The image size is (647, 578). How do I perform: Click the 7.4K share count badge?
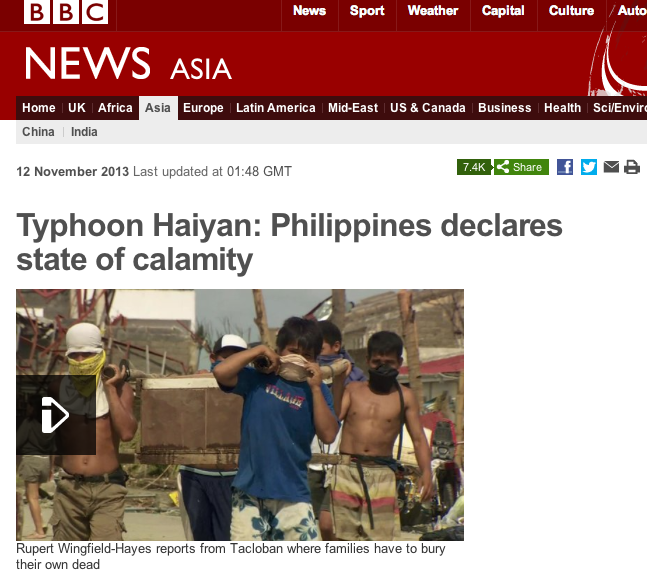coord(474,167)
